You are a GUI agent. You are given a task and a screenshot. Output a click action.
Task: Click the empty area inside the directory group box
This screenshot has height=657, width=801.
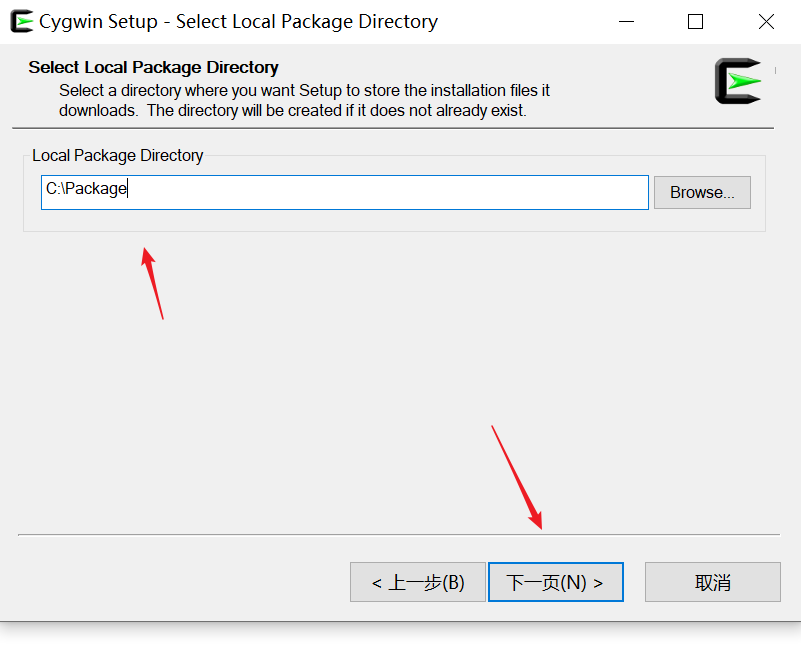(400, 222)
